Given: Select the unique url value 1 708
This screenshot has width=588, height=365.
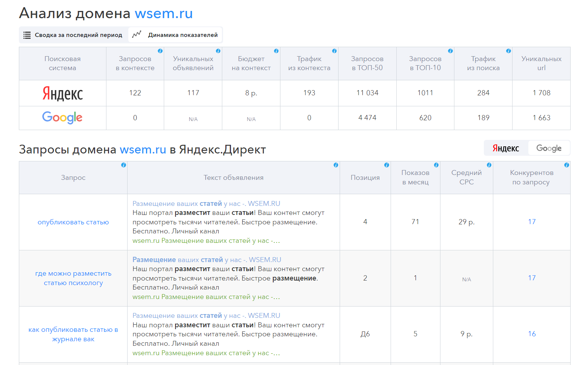Looking at the screenshot, I should click(542, 93).
